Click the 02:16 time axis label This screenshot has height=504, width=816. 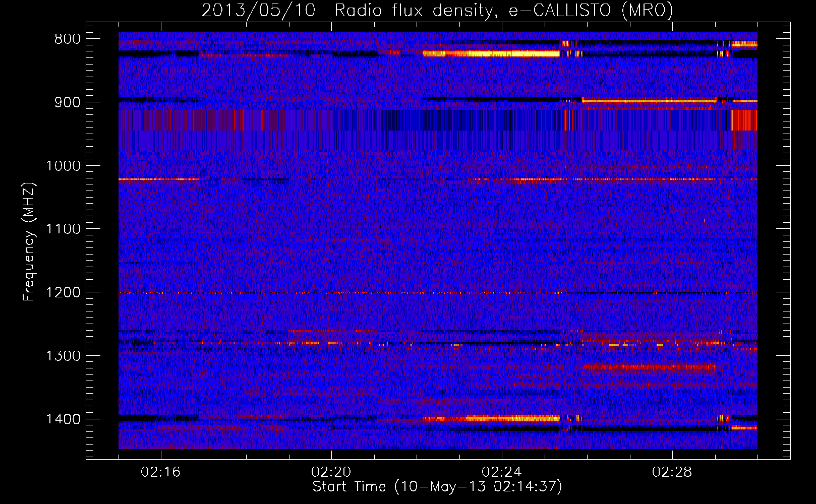pyautogui.click(x=161, y=472)
